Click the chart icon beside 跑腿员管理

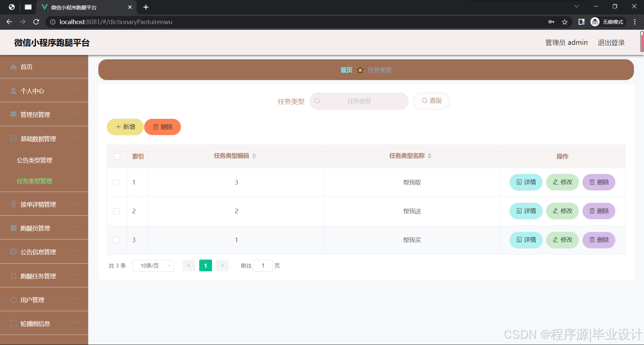[x=13, y=228]
